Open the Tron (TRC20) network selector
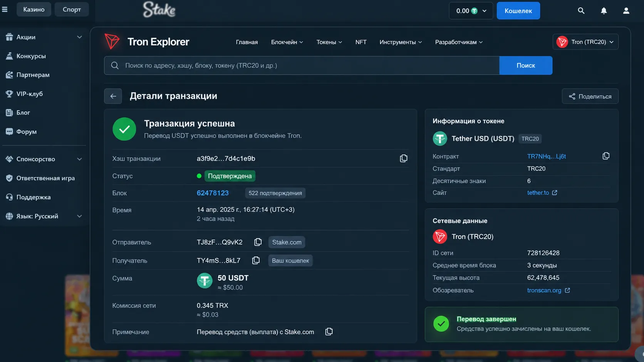Screen dimensions: 644x362 [585, 42]
